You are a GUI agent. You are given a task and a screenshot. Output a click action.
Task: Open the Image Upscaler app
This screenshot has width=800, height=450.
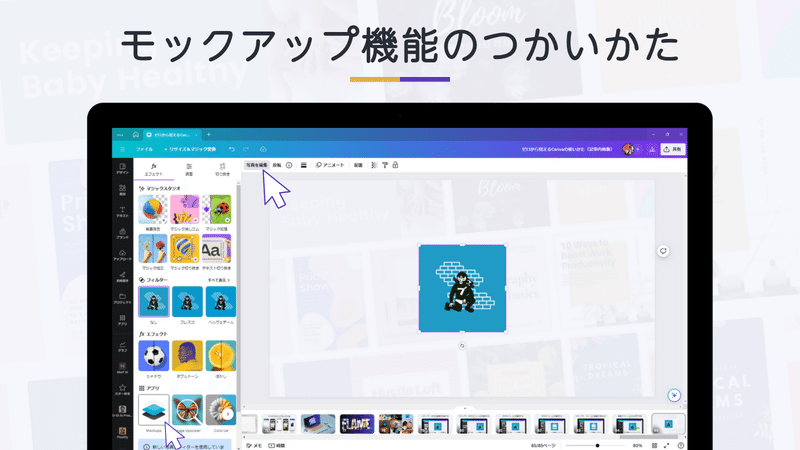coord(187,410)
